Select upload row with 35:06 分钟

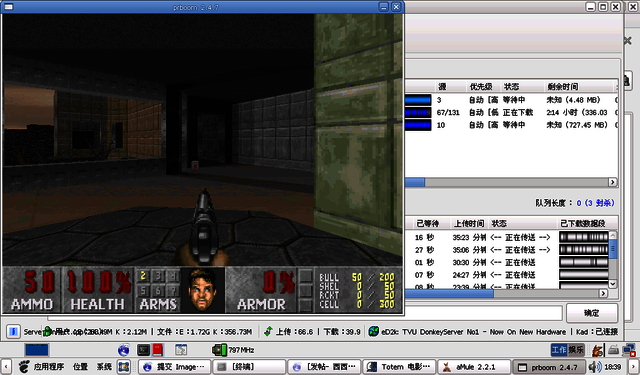(x=507, y=250)
